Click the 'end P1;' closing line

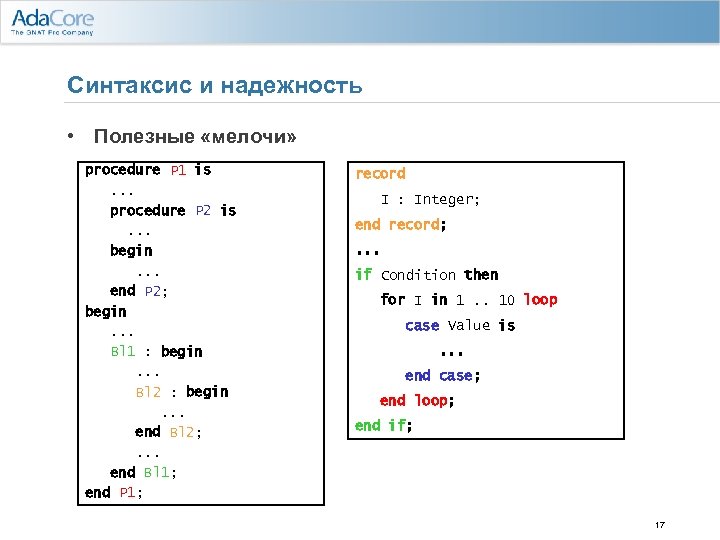tap(114, 493)
